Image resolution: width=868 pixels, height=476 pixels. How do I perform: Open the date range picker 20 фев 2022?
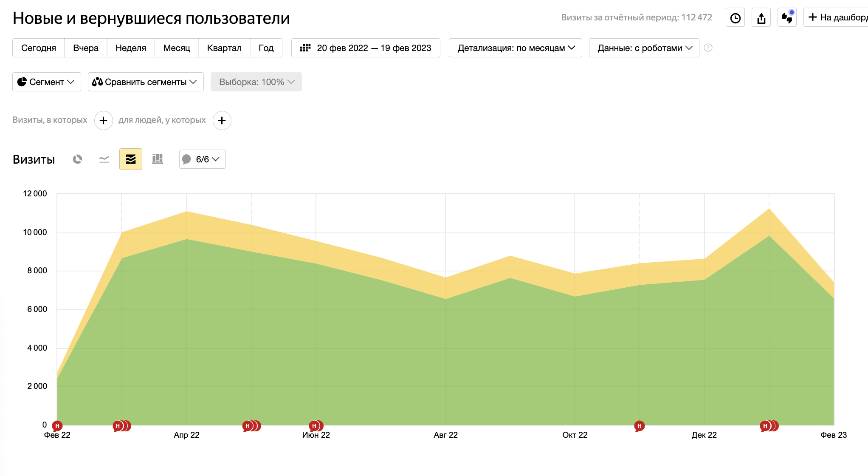click(x=366, y=48)
